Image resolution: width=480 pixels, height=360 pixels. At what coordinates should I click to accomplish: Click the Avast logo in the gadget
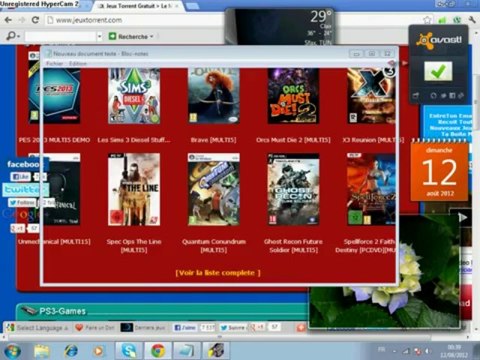439,40
